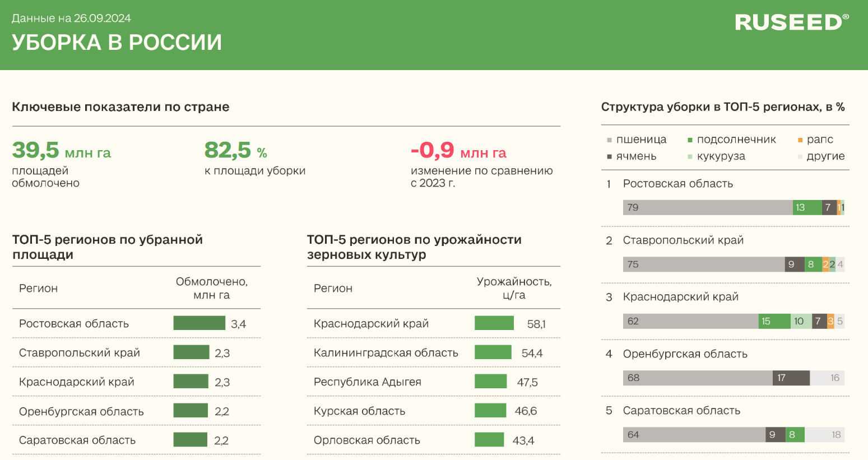
Task: Click Калининградская область in the yield table
Action: [386, 353]
